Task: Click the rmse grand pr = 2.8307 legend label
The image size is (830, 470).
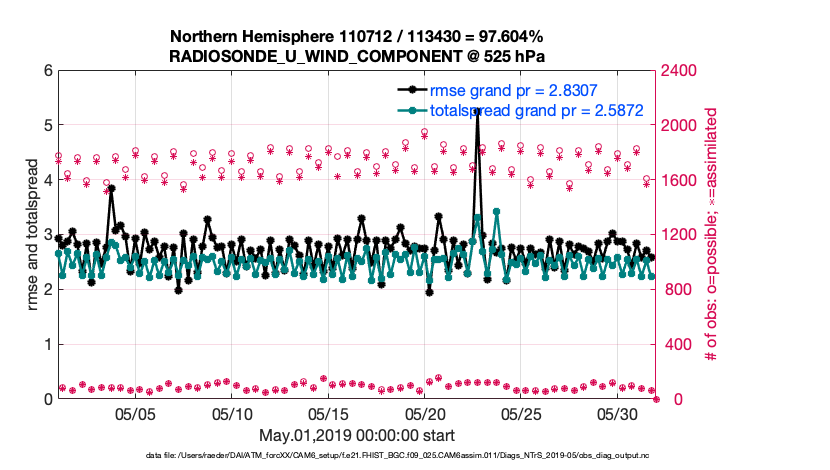Action: [x=507, y=88]
